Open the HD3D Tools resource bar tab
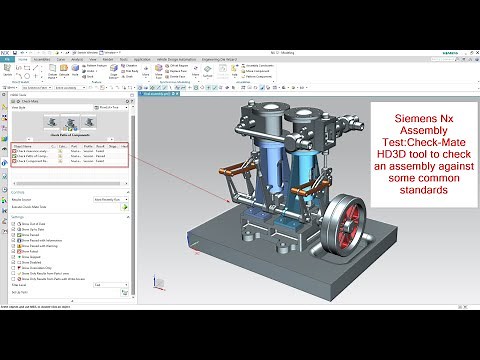The height and width of the screenshot is (360, 480). (4, 163)
